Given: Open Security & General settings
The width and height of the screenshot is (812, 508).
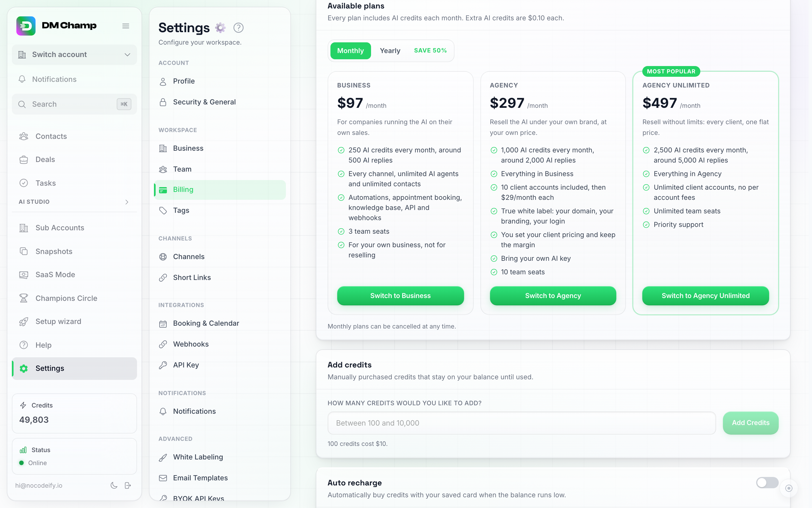Looking at the screenshot, I should 220,102.
